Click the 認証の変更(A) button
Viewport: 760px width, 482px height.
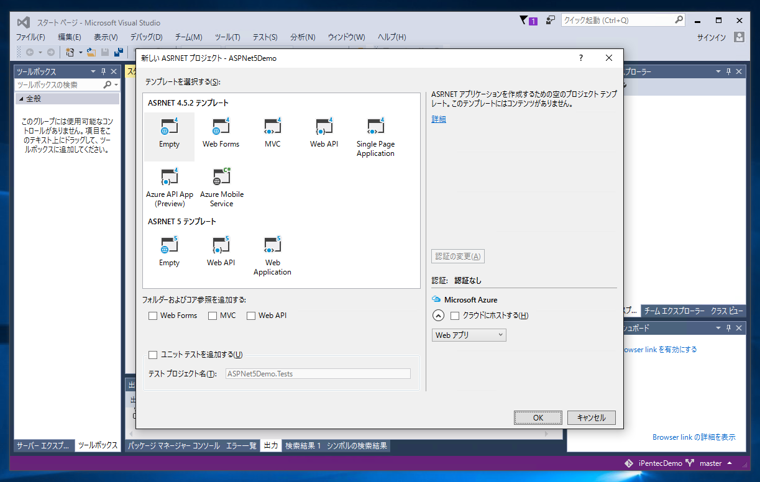[x=458, y=256]
